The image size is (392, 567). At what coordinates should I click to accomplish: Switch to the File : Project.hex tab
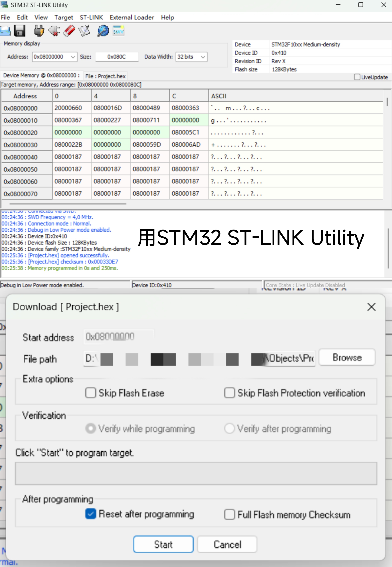point(105,76)
